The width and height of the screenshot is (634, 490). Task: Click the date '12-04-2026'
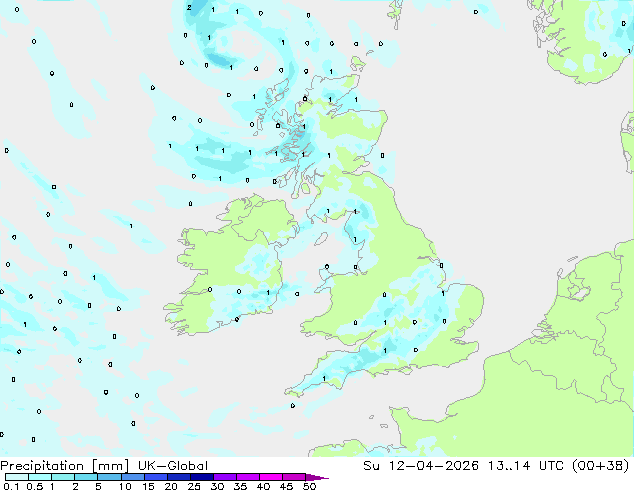(434, 466)
